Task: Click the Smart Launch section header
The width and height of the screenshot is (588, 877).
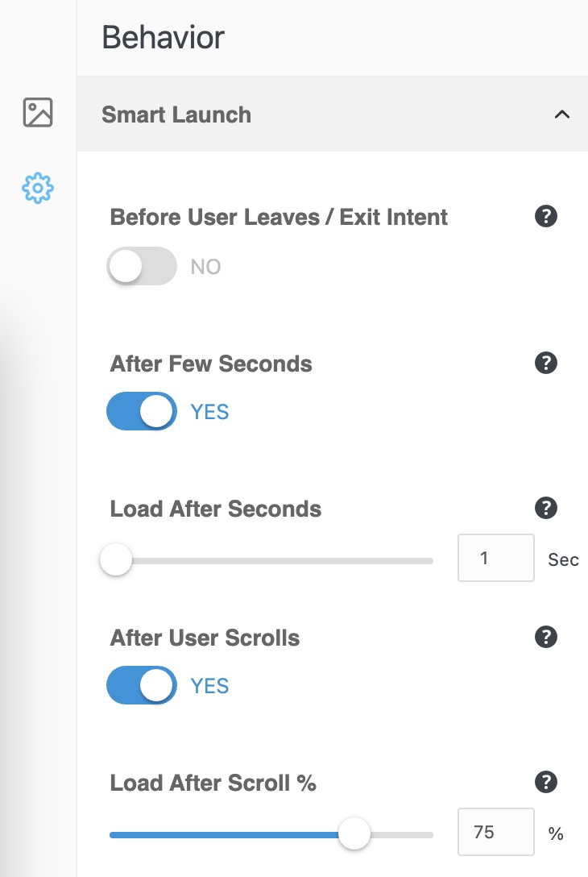Action: coord(176,114)
